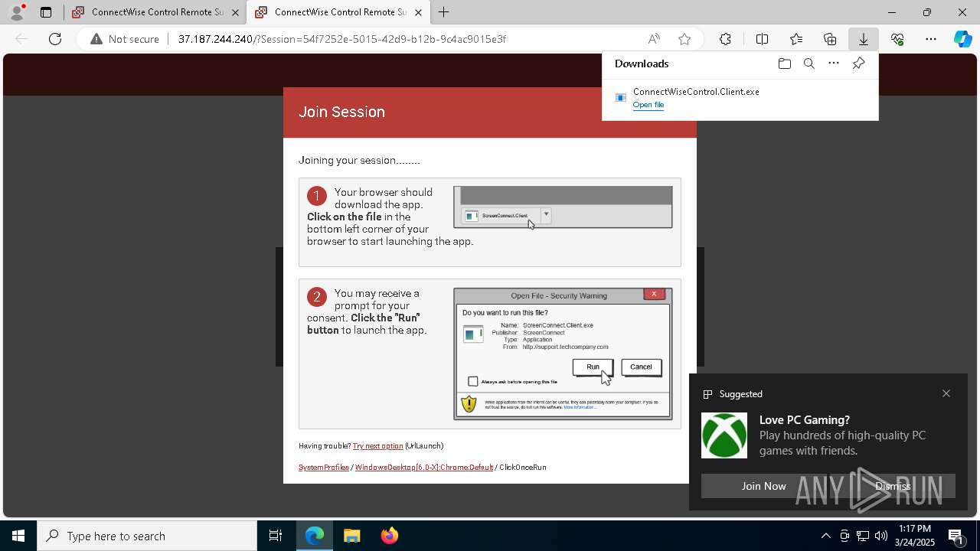This screenshot has height=551, width=980.
Task: Minimize the Edge browser window
Action: pos(892,12)
